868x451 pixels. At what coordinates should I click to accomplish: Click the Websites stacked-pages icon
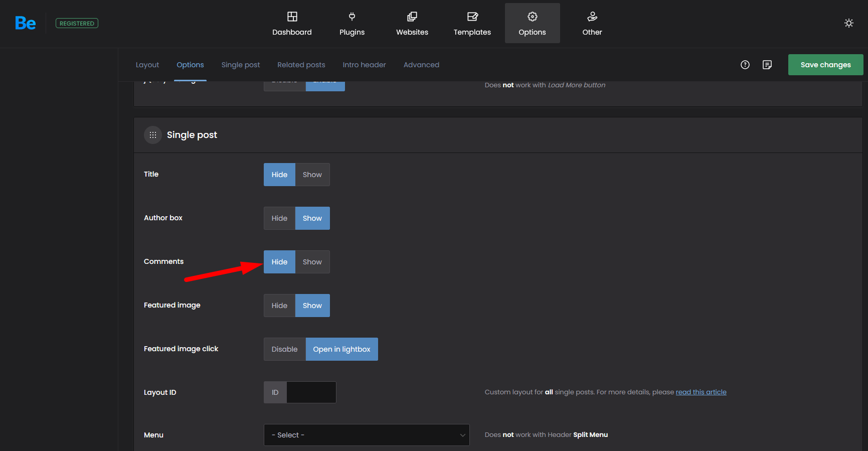tap(412, 17)
